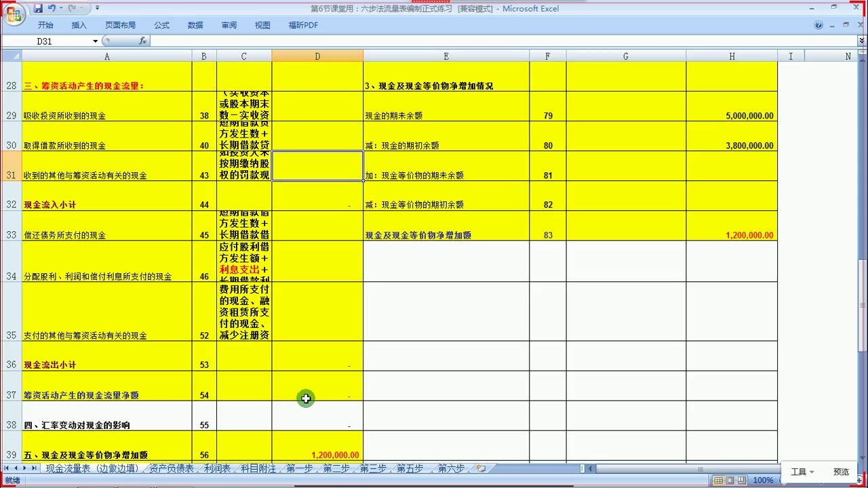Click first-sheet navigation arrow
Image resolution: width=868 pixels, height=488 pixels.
click(x=7, y=468)
